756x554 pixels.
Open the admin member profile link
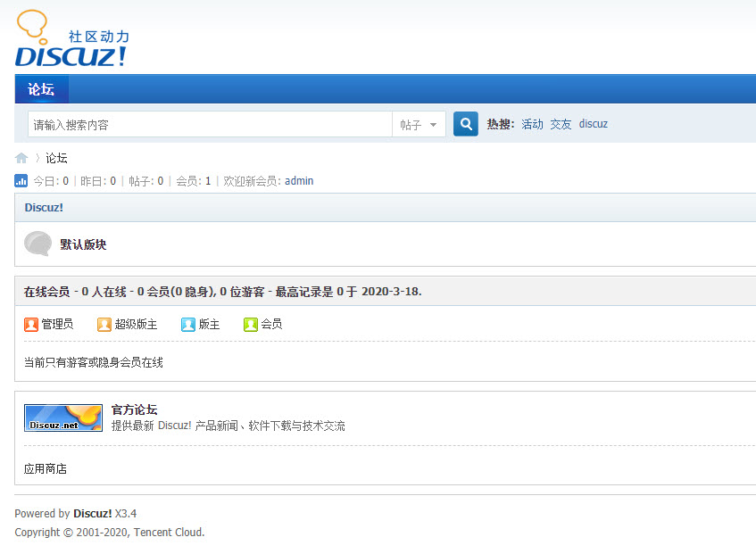click(298, 180)
